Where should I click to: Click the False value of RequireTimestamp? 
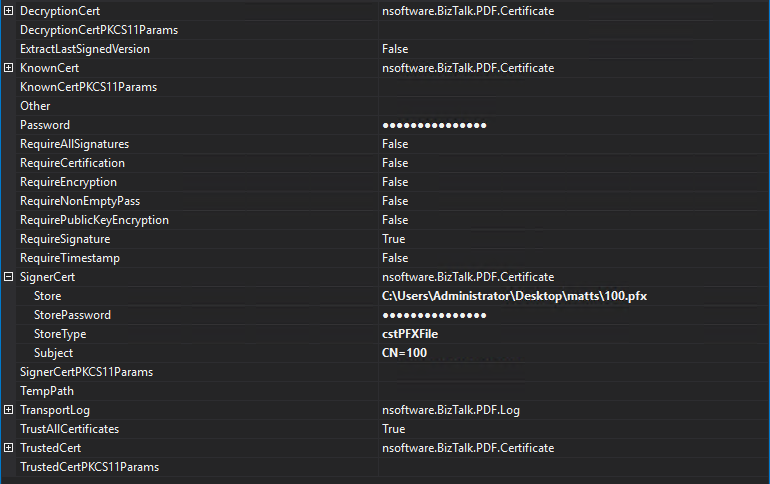coord(395,258)
